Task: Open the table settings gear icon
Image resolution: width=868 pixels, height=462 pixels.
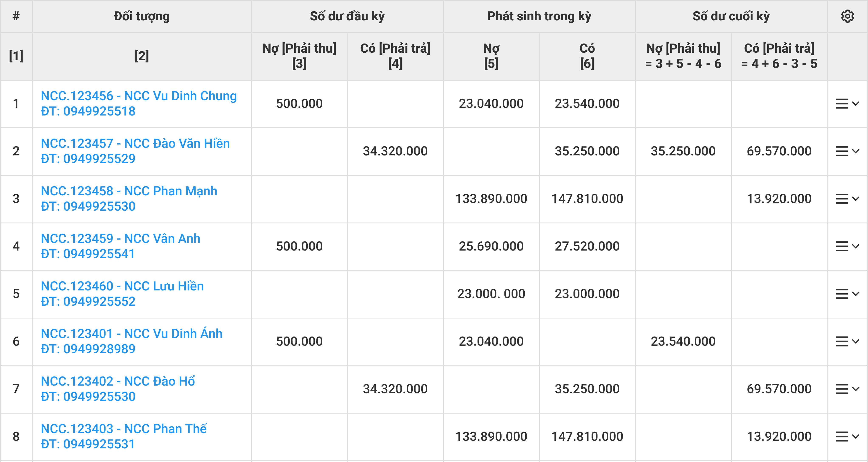Action: (x=847, y=16)
